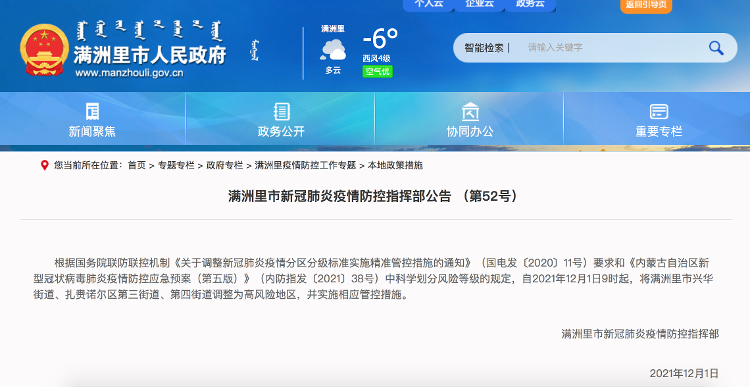
Task: Click the orange 返回引导页 button
Action: tap(646, 5)
